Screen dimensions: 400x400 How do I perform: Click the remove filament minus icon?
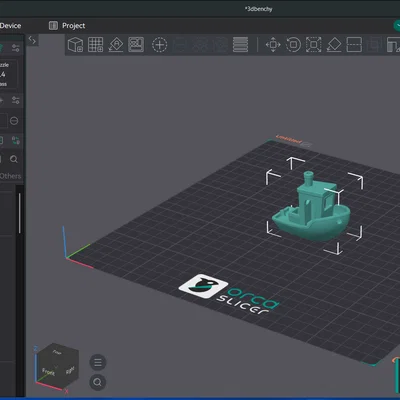click(14, 121)
